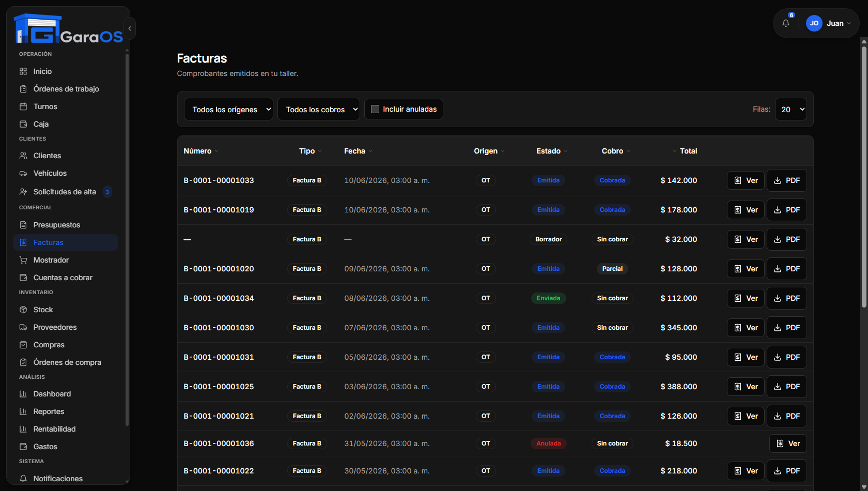Open the notifications bell icon

click(x=786, y=23)
